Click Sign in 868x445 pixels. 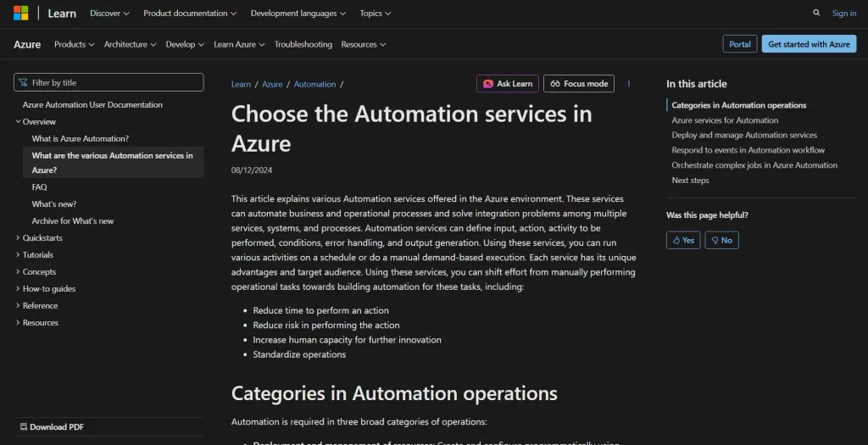(x=844, y=14)
